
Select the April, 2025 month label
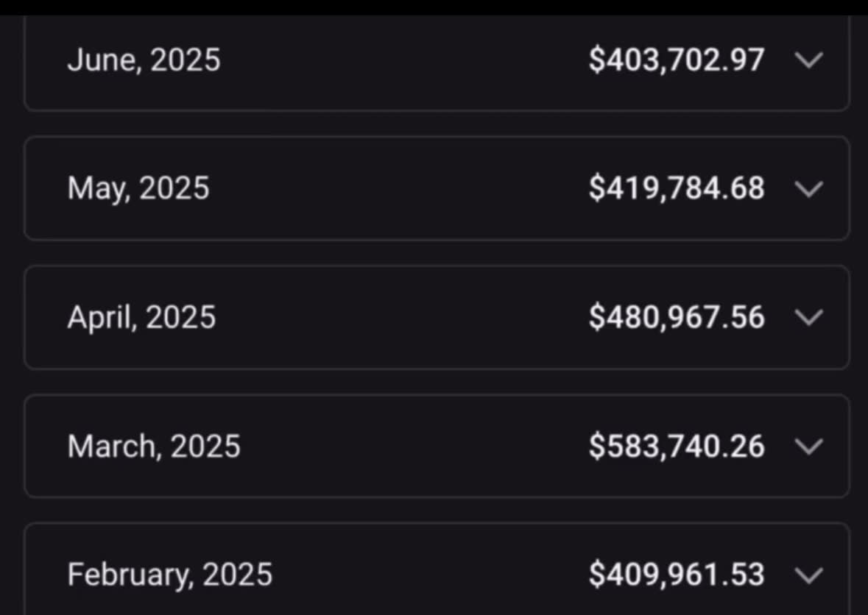(141, 318)
